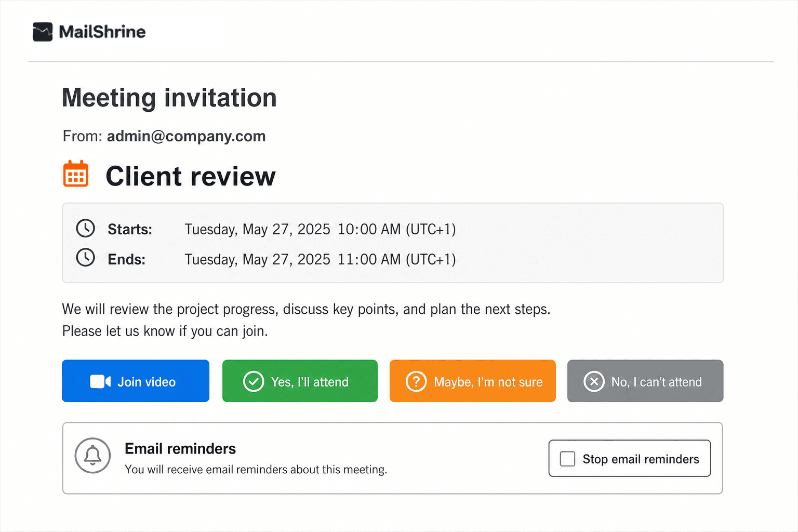
Task: Click the video camera icon in Join video
Action: click(101, 381)
